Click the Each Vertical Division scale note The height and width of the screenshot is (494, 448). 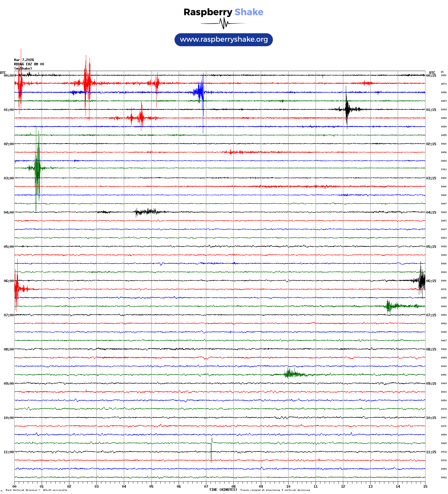[36, 490]
